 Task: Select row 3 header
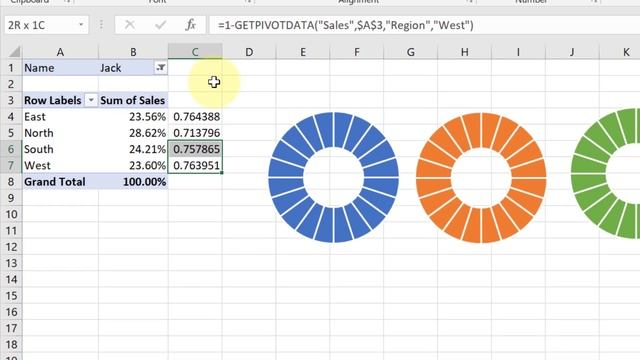click(x=11, y=100)
